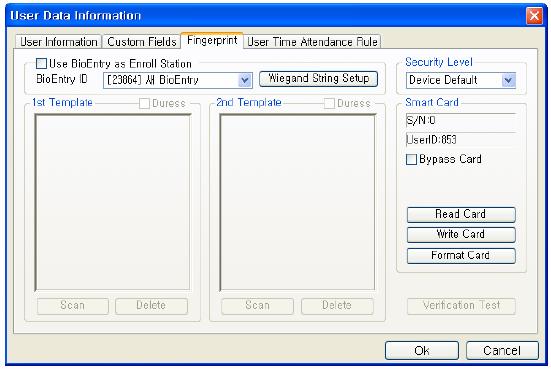Click the Device Default value text
Viewport: 551px width, 369px height.
point(443,80)
